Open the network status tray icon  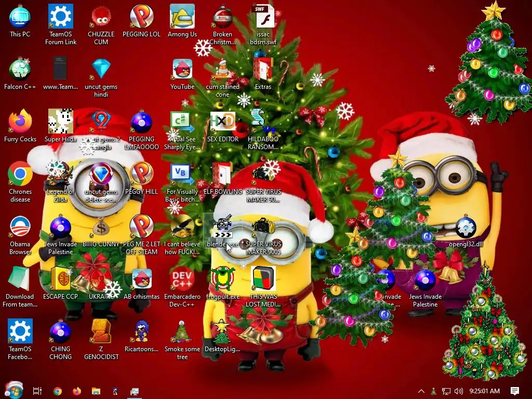pyautogui.click(x=446, y=391)
